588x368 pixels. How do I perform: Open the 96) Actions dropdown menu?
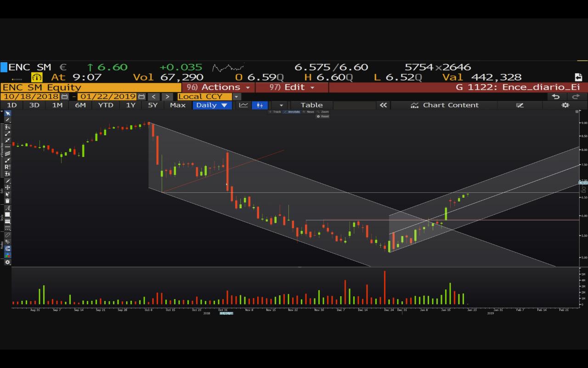[218, 87]
